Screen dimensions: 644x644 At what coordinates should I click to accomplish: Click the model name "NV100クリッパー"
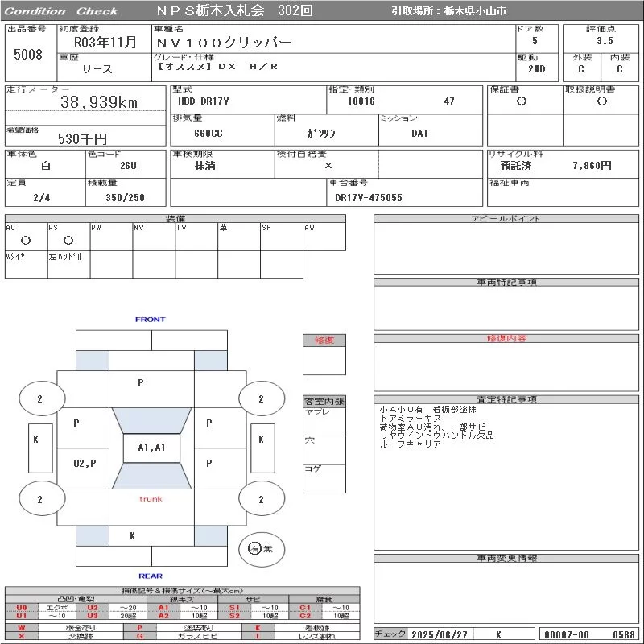click(x=225, y=43)
